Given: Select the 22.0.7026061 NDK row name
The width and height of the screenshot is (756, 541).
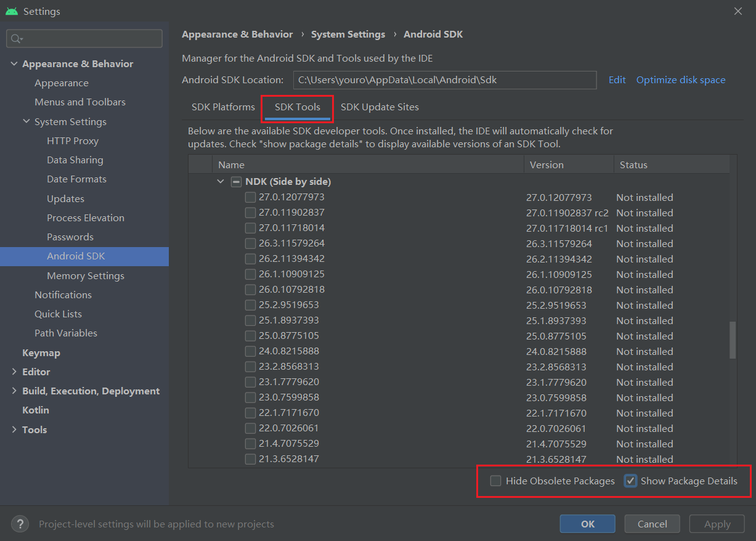Looking at the screenshot, I should [289, 428].
